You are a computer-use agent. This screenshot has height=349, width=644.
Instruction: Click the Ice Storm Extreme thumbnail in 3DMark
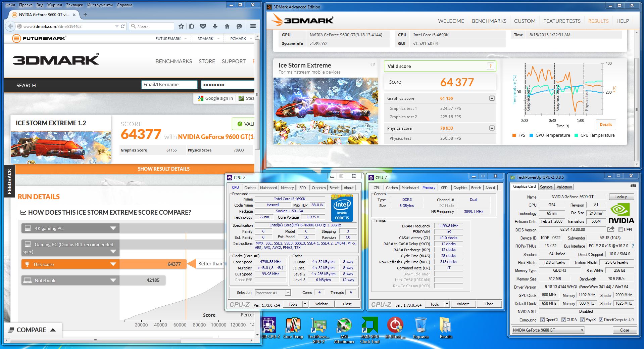point(326,111)
